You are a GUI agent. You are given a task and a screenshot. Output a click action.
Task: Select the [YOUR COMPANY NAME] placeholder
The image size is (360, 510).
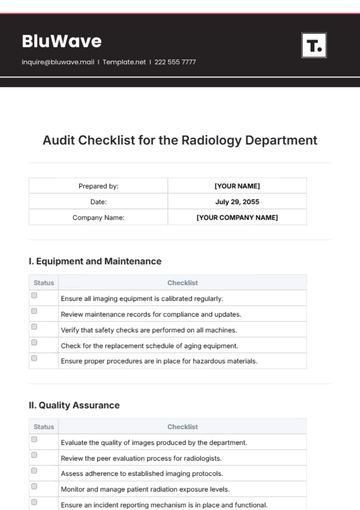coord(237,217)
